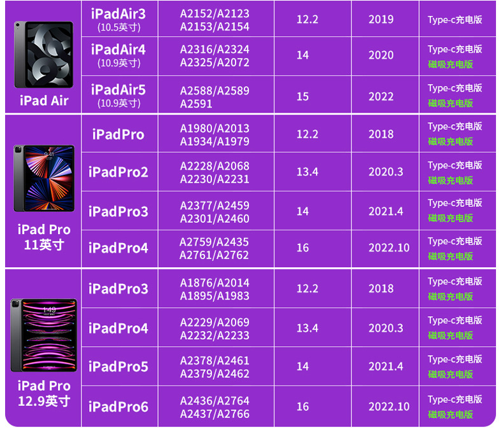The width and height of the screenshot is (503, 448).
Task: Select model numbers 'A2228/A2068 A2230/A2231'
Action: (215, 172)
